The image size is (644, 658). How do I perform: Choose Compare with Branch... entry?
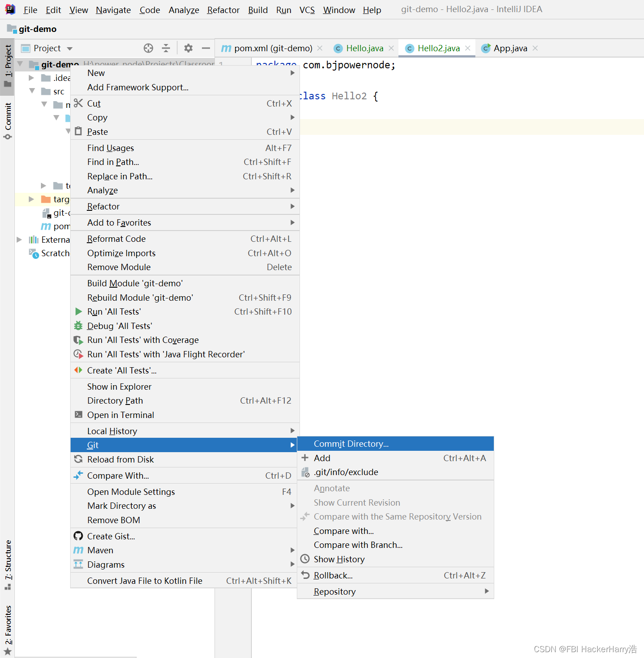coord(395,545)
